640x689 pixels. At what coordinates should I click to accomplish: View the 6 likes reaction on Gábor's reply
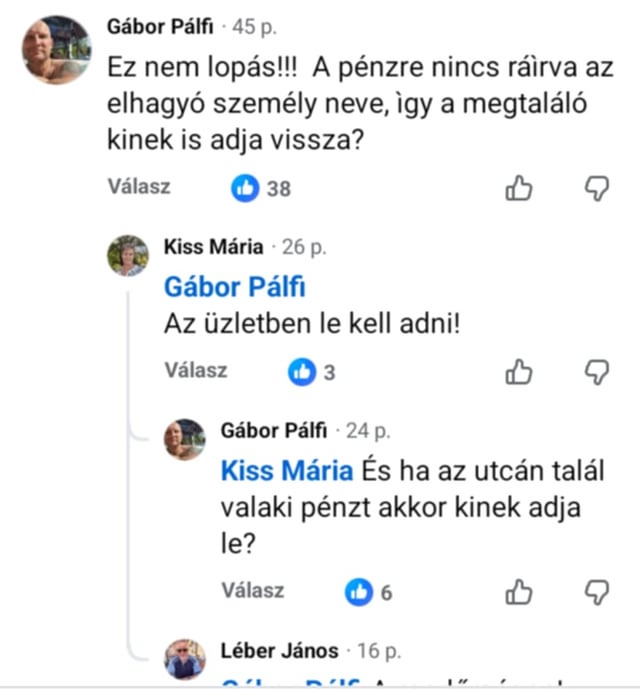[x=368, y=592]
